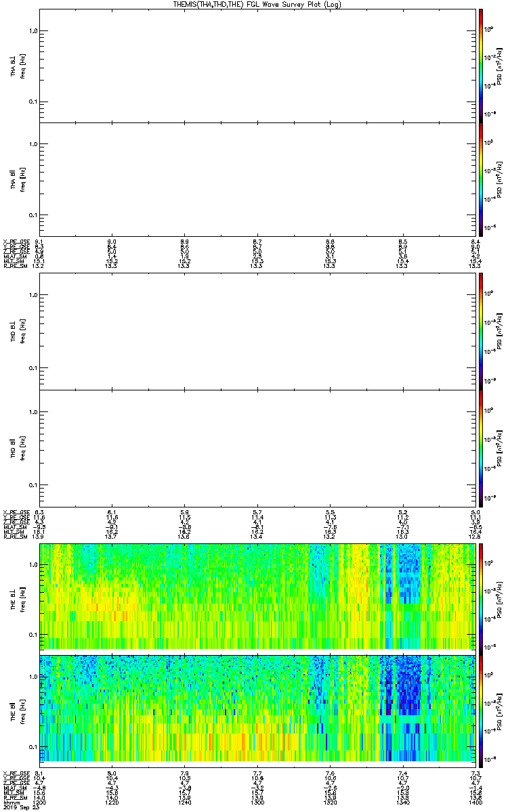Click the 1220 time tick label
This screenshot has height=812, width=508.
112,803
